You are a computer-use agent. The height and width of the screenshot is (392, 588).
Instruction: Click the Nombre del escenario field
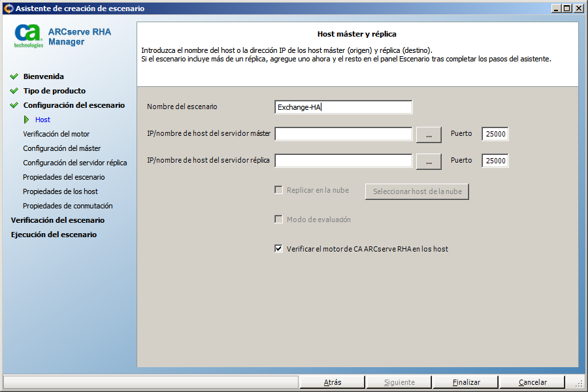point(344,107)
